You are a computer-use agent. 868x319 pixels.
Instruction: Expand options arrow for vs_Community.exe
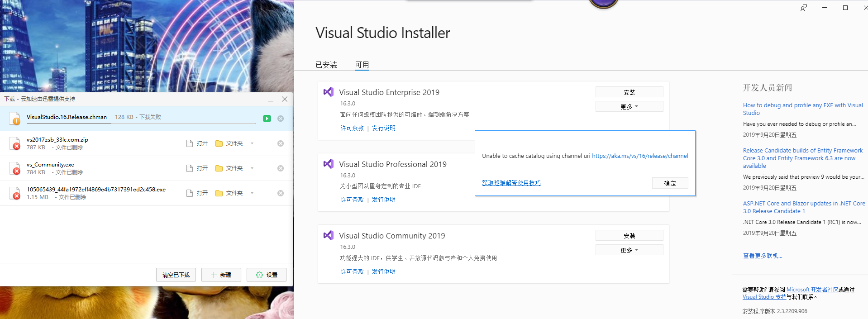coord(252,168)
